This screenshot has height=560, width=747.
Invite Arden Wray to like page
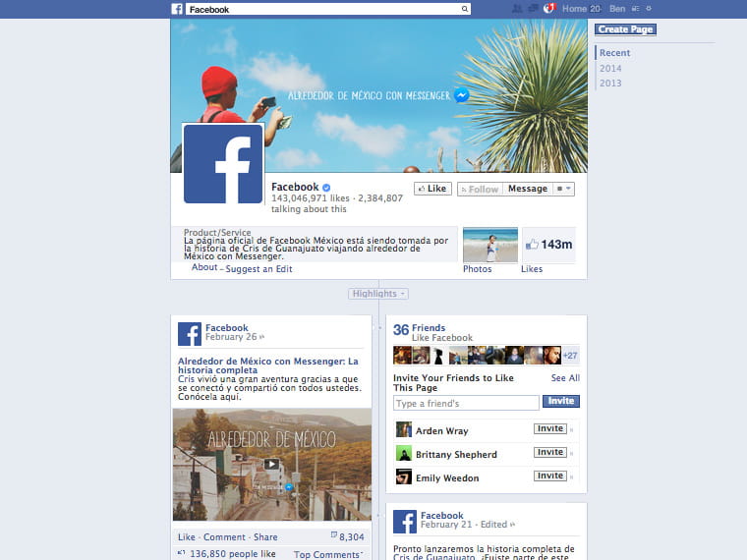pyautogui.click(x=550, y=428)
